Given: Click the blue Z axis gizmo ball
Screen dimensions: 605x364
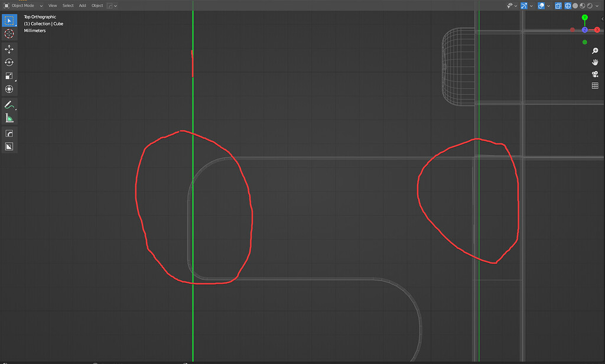Looking at the screenshot, I should click(584, 30).
